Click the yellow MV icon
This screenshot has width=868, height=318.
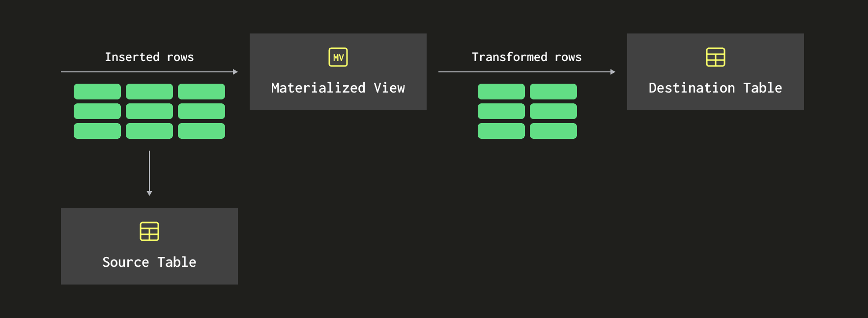338,57
